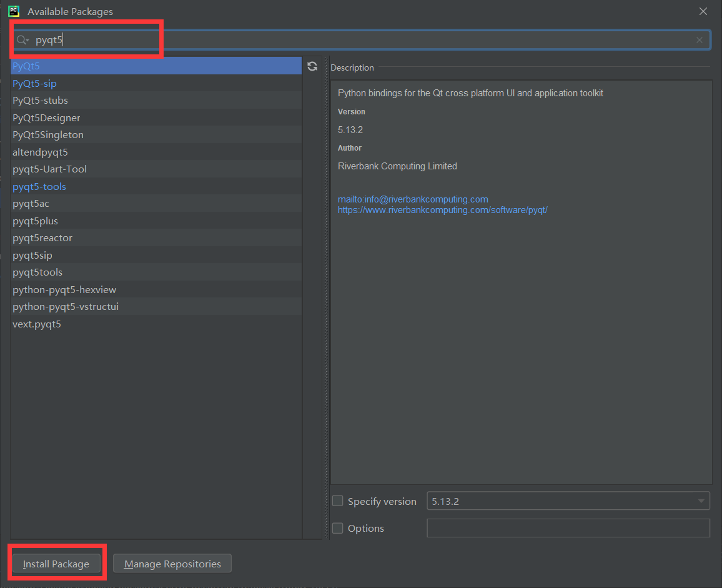The image size is (722, 588).
Task: Select the PyQt5-stubs package
Action: tap(156, 101)
